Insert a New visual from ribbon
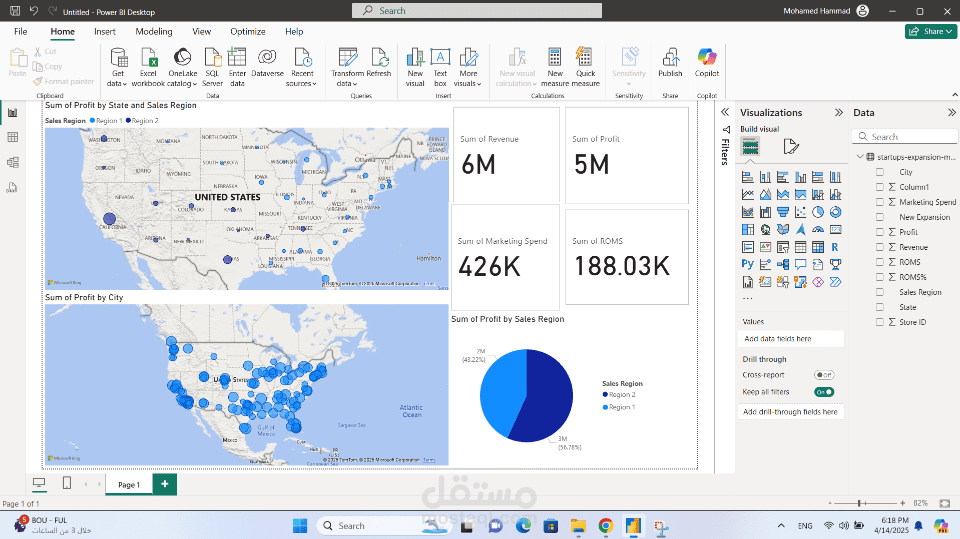The height and width of the screenshot is (539, 960). click(x=415, y=67)
